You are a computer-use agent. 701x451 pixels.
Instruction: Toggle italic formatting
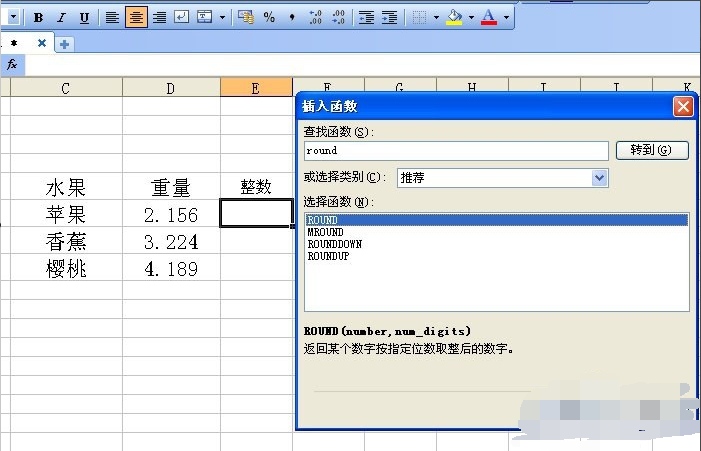[x=61, y=17]
